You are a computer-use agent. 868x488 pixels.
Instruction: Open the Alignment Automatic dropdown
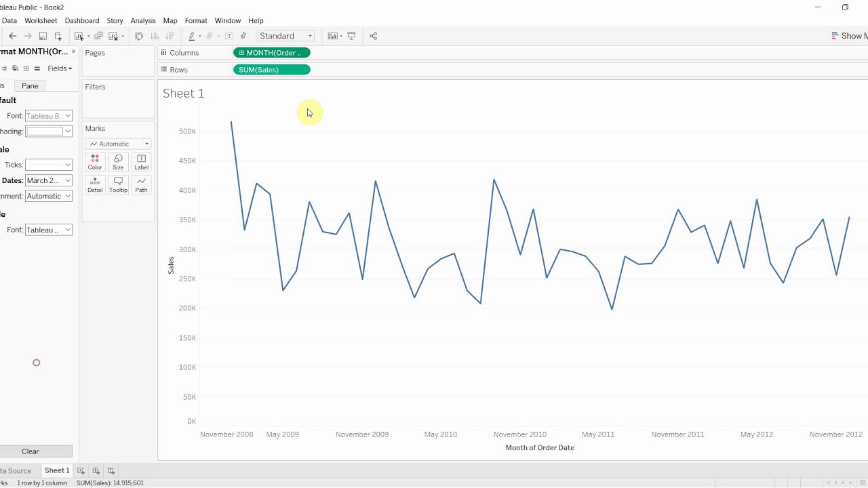(x=48, y=196)
